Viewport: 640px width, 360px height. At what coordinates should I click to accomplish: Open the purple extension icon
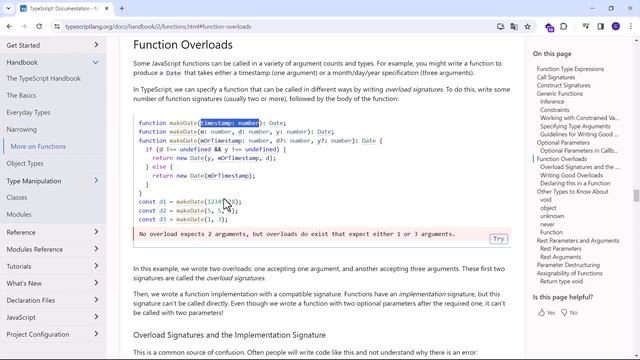(x=549, y=27)
